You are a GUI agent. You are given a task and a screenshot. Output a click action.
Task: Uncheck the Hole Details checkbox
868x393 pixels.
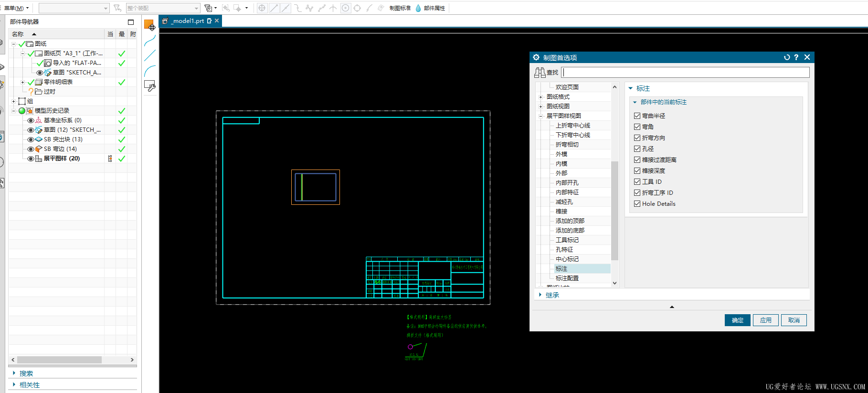pyautogui.click(x=637, y=204)
